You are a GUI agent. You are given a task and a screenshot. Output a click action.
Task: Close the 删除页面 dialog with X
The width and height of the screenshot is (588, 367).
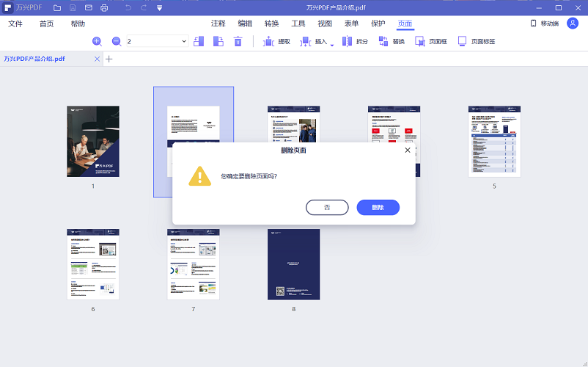click(408, 150)
